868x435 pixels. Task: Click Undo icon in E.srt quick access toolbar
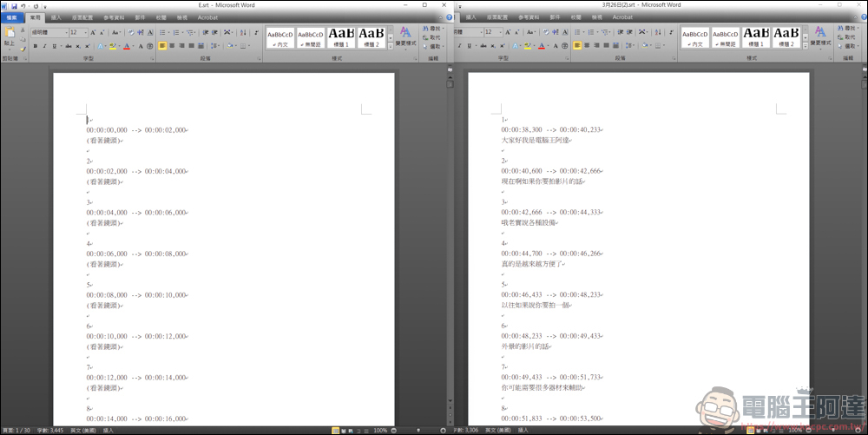[23, 7]
